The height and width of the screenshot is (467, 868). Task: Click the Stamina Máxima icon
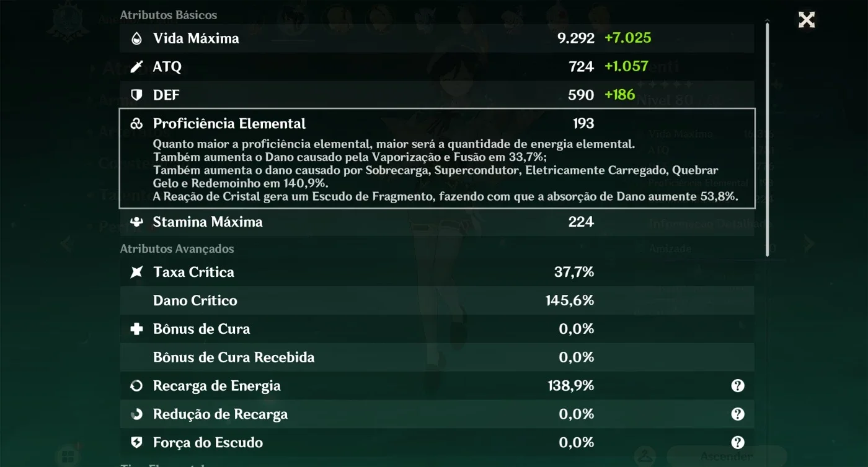(136, 222)
